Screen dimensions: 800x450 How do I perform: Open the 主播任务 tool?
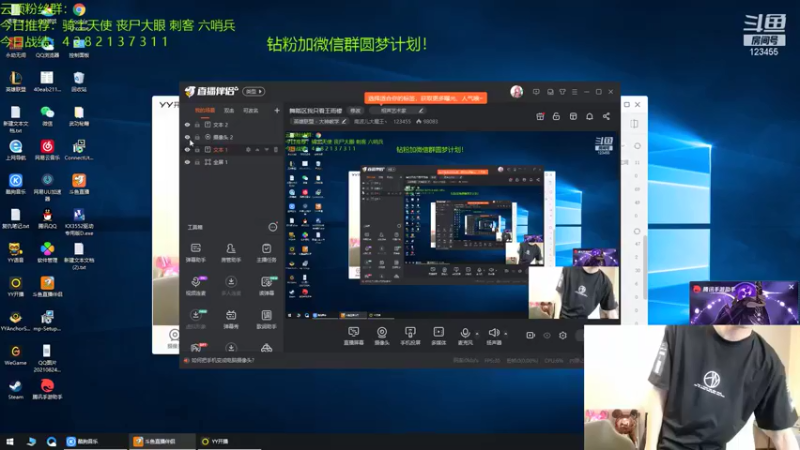tap(266, 253)
